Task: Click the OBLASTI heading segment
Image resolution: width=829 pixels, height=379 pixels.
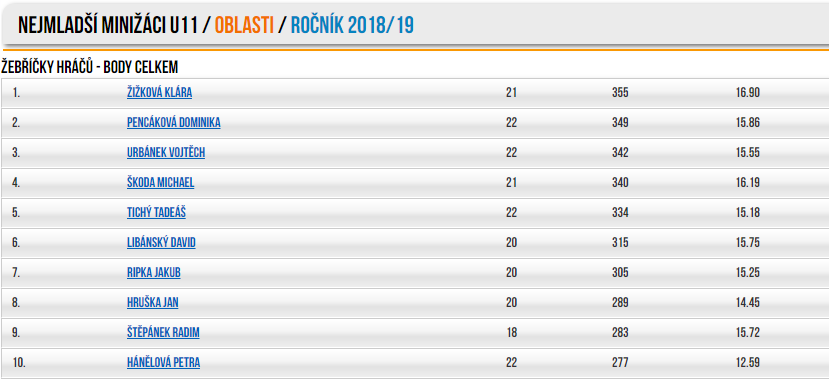Action: point(244,25)
